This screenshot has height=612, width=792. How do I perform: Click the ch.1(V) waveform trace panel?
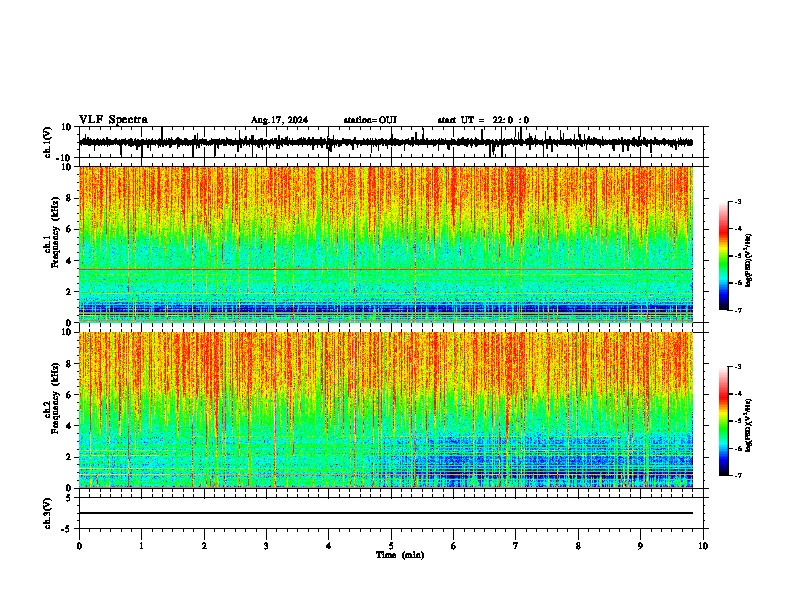click(391, 142)
